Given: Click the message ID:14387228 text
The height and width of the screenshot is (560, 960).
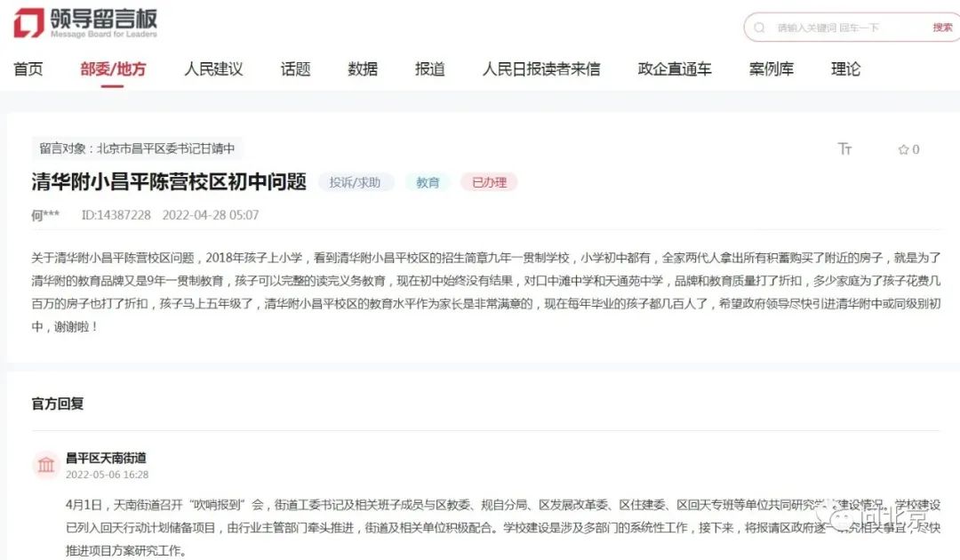Looking at the screenshot, I should [x=116, y=215].
